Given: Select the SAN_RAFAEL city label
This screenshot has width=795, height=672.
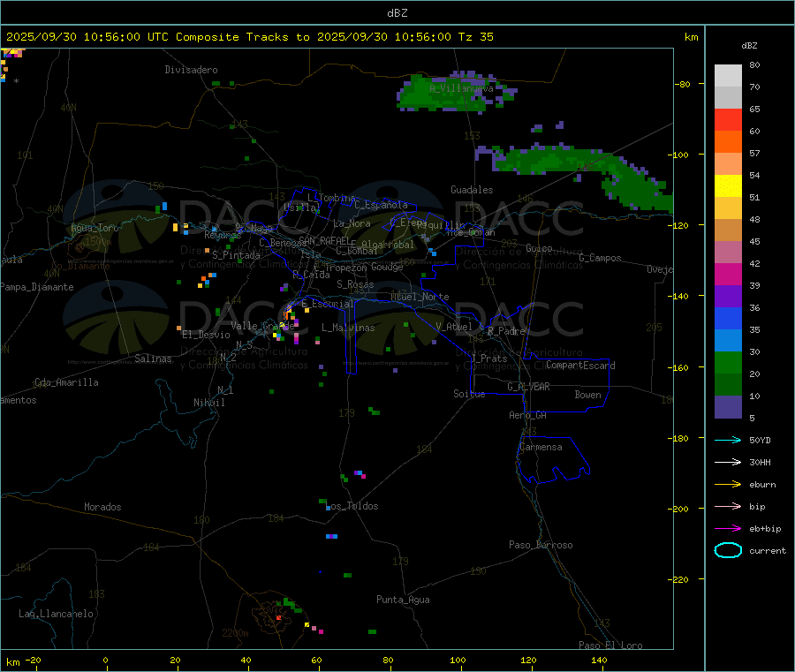Looking at the screenshot, I should tap(324, 240).
